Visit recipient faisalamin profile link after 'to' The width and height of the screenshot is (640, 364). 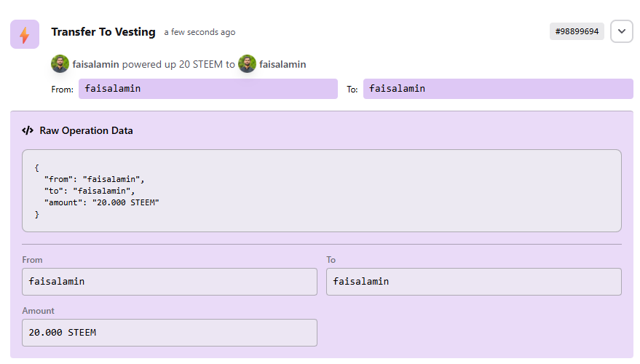(283, 65)
